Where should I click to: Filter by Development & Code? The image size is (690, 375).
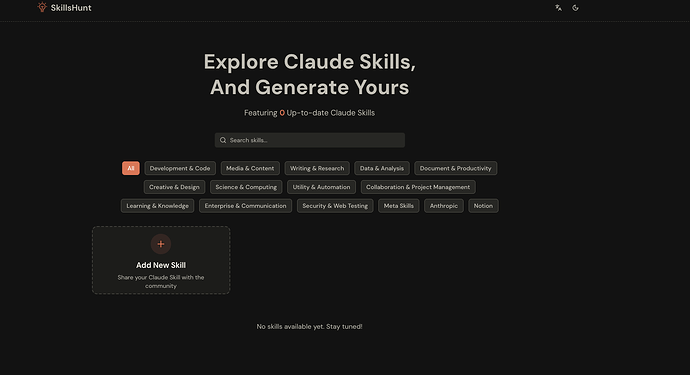coord(180,168)
